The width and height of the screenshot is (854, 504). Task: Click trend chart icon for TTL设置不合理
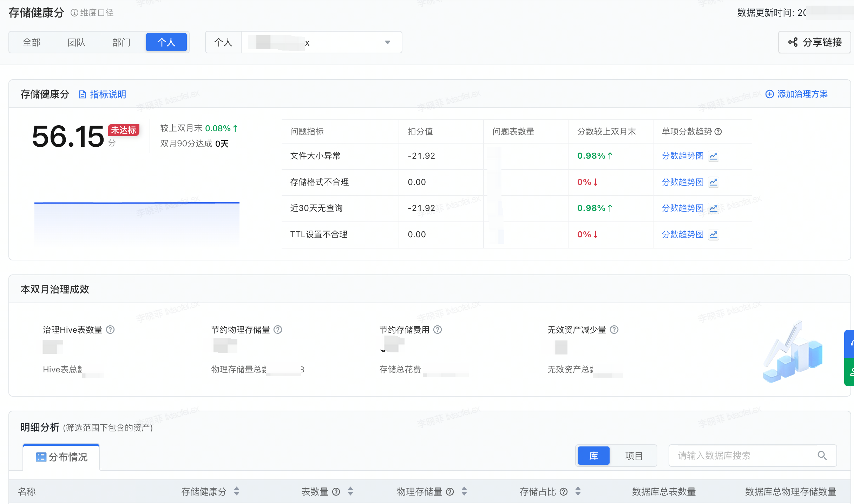coord(713,234)
